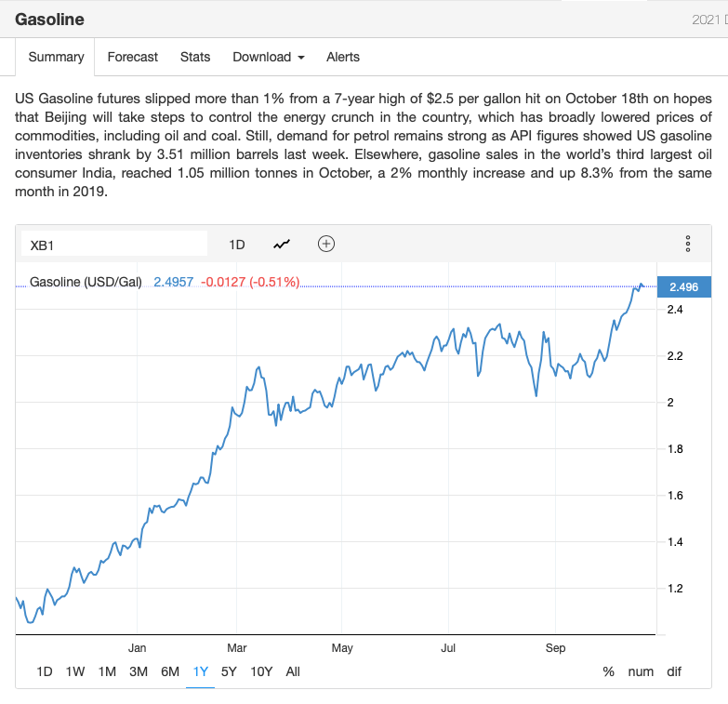Select the 6M time range
Image resolution: width=728 pixels, height=704 pixels.
tap(170, 671)
